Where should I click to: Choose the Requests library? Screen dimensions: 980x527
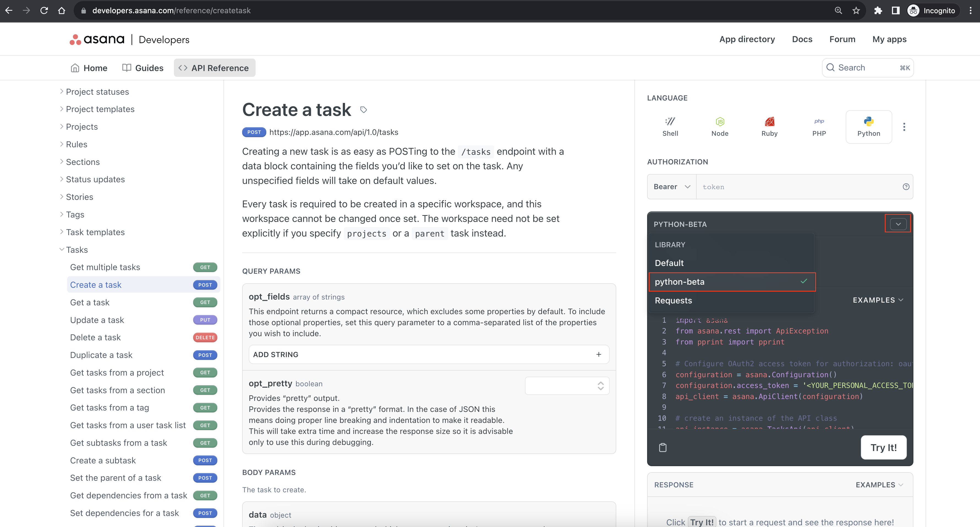(x=673, y=300)
